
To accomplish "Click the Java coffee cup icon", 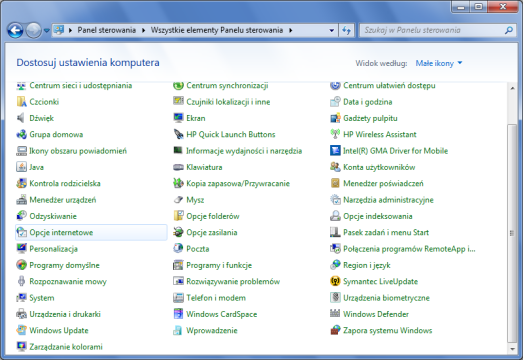I will click(x=21, y=167).
